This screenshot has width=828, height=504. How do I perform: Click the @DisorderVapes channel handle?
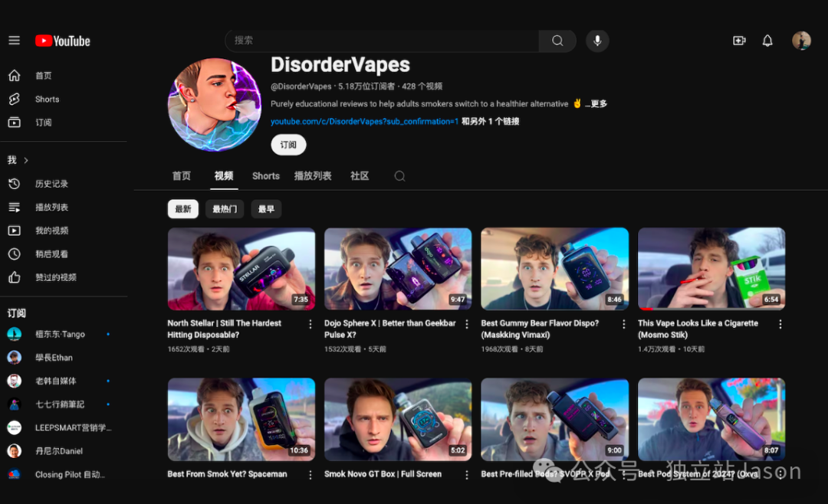pyautogui.click(x=301, y=86)
